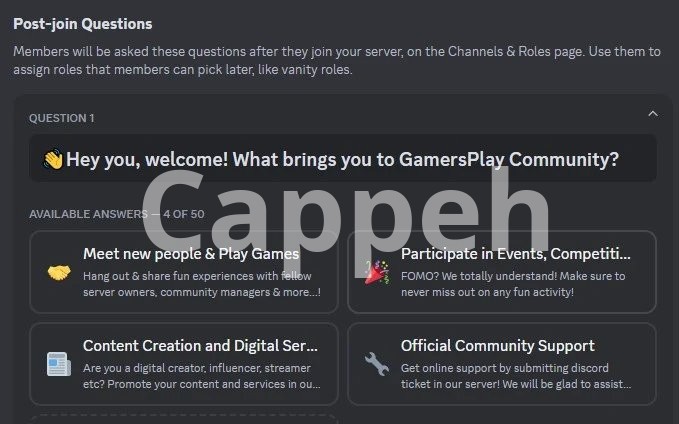Image resolution: width=679 pixels, height=424 pixels.
Task: Click the waving hand emoji in question title
Action: [x=53, y=160]
